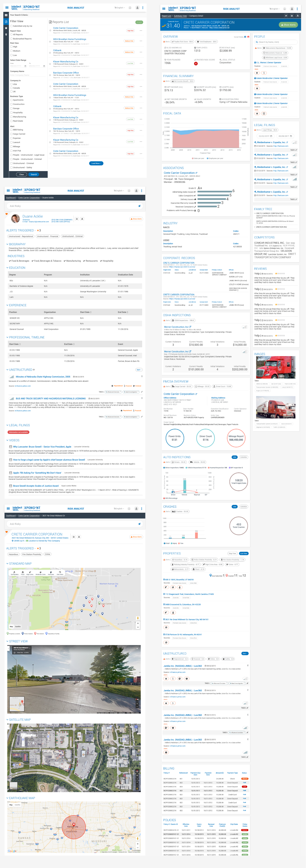Screen dimensions: 306x868
Task: Open Facebook social media icon in Overview
Action: (x=245, y=37)
